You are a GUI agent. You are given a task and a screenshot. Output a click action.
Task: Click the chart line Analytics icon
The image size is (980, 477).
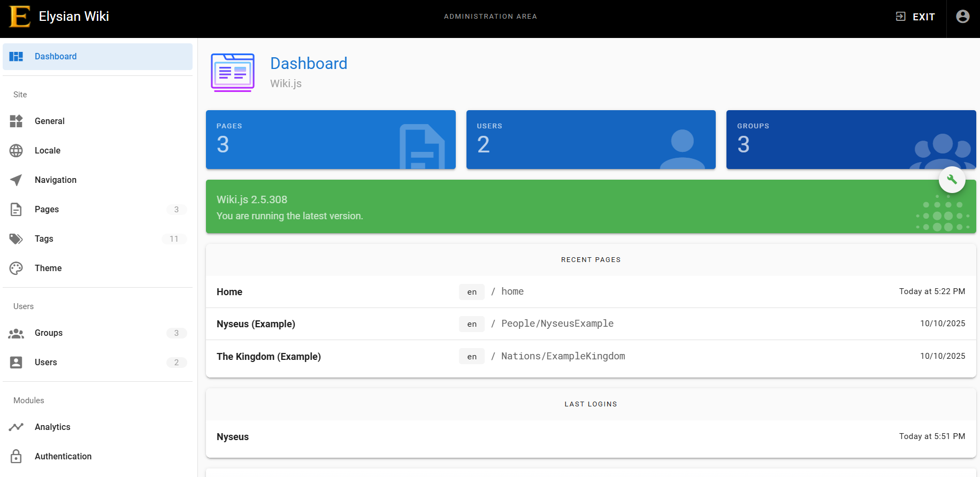click(x=16, y=427)
